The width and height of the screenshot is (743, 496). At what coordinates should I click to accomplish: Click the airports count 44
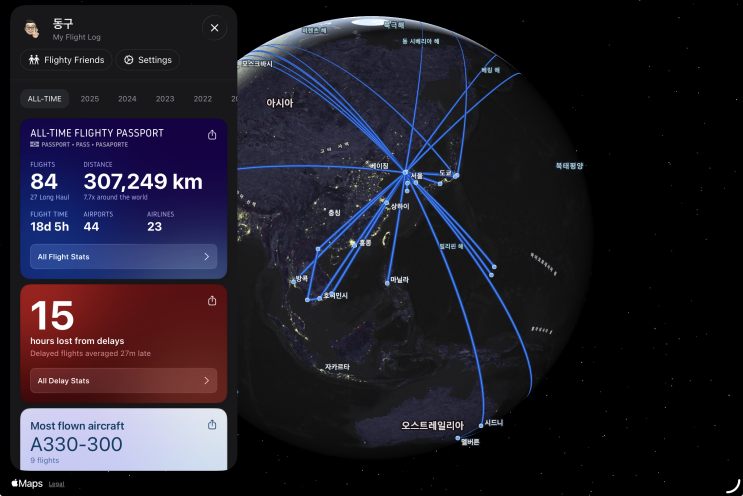coord(91,227)
